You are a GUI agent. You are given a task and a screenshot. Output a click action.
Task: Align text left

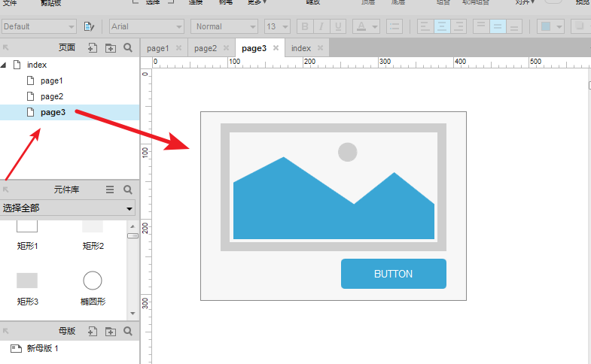(425, 26)
